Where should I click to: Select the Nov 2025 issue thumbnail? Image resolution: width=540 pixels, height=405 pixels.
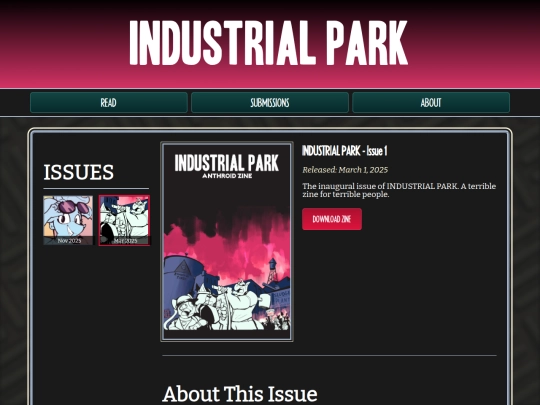[x=68, y=220]
